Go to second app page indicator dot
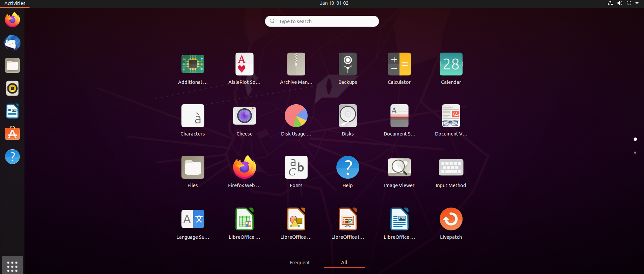Image resolution: width=644 pixels, height=274 pixels. click(635, 153)
